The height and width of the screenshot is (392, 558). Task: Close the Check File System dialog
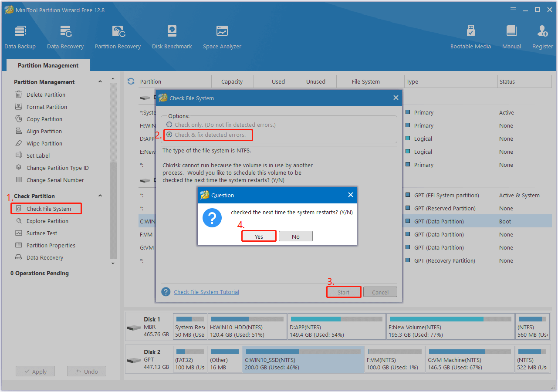click(x=396, y=98)
